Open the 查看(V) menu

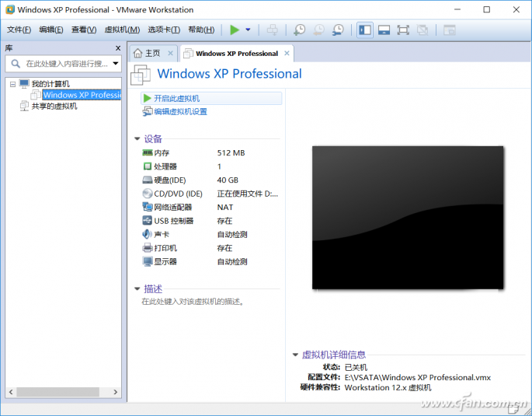tap(84, 30)
